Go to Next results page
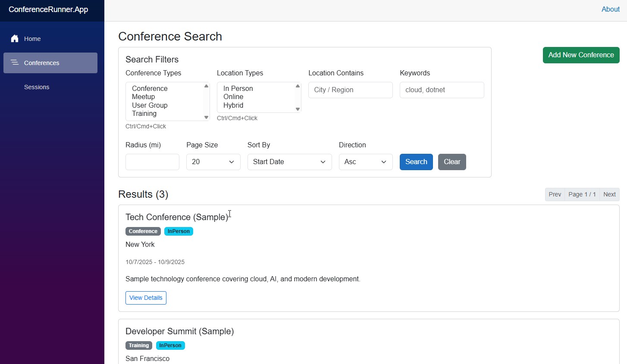Image resolution: width=627 pixels, height=364 pixels. tap(609, 195)
